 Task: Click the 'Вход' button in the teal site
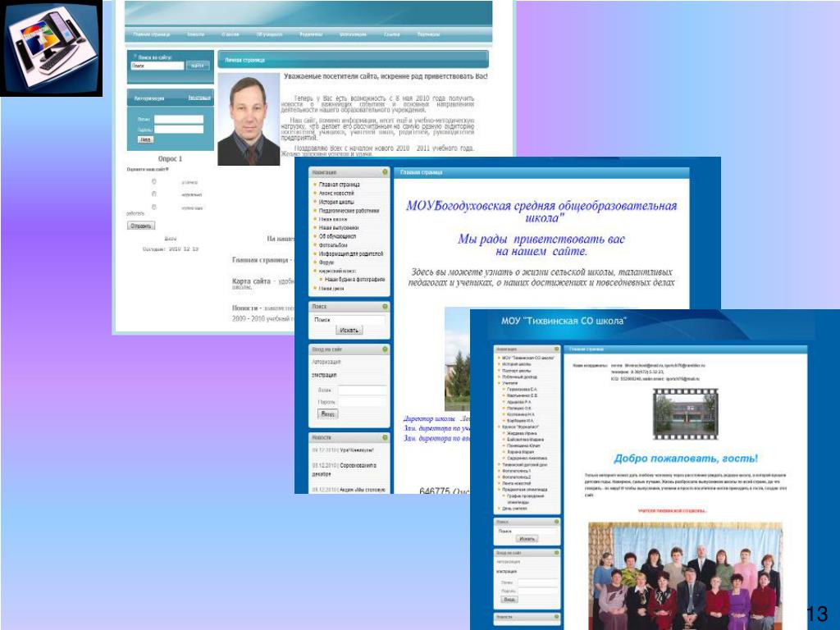146,139
